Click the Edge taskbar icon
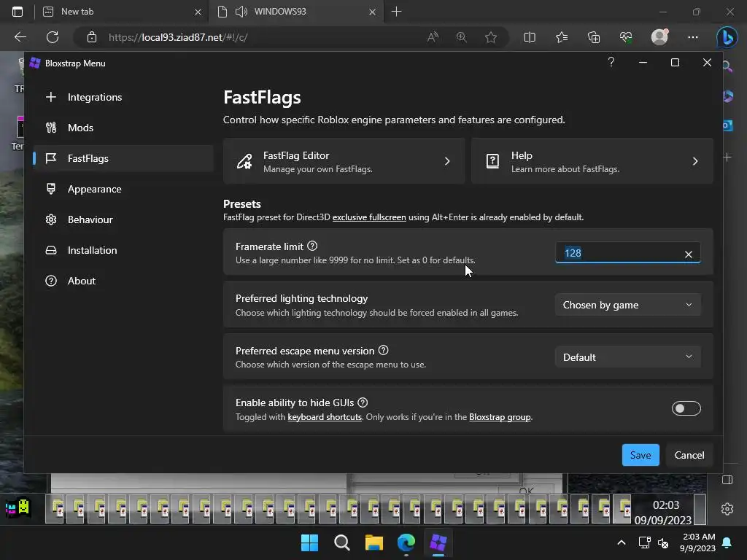Screen dimensions: 747x560 (406, 542)
